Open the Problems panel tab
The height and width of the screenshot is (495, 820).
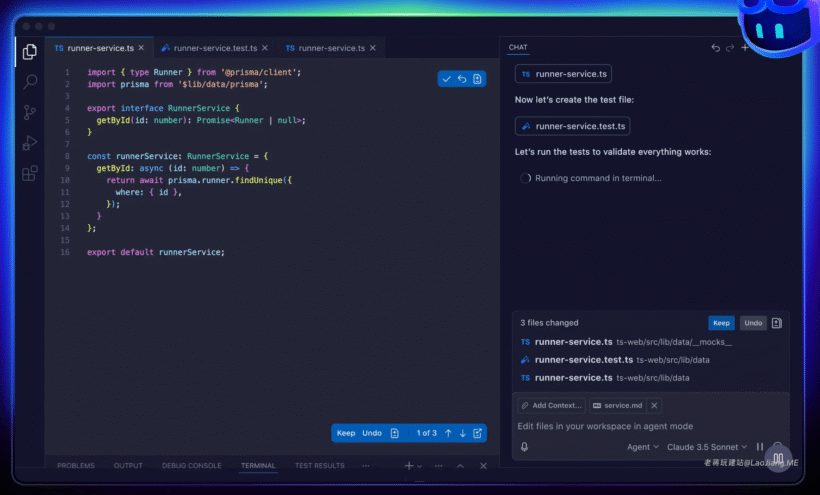click(76, 466)
